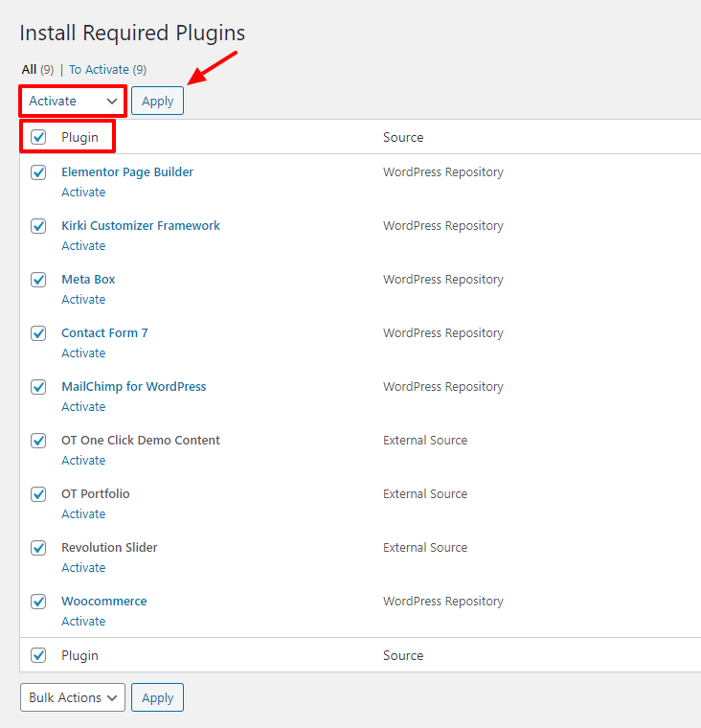Click the bottom Apply button
This screenshot has height=728, width=701.
[157, 697]
